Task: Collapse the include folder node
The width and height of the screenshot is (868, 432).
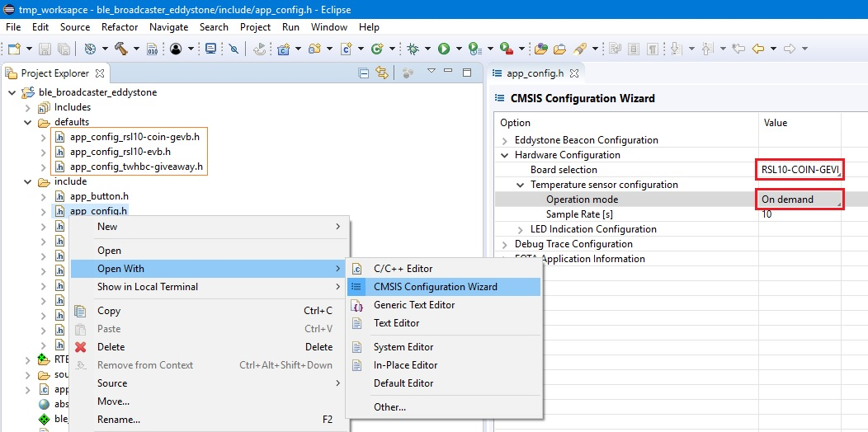Action: pyautogui.click(x=28, y=182)
